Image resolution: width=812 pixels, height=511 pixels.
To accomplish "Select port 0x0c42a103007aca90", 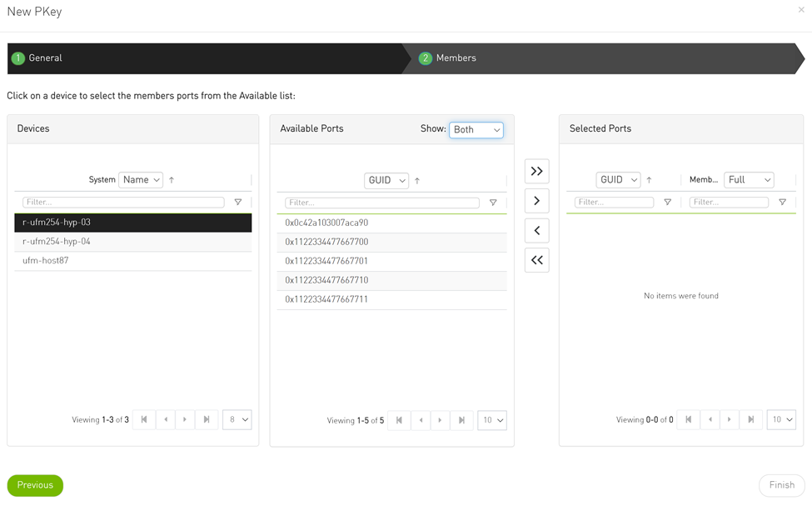I will click(326, 223).
